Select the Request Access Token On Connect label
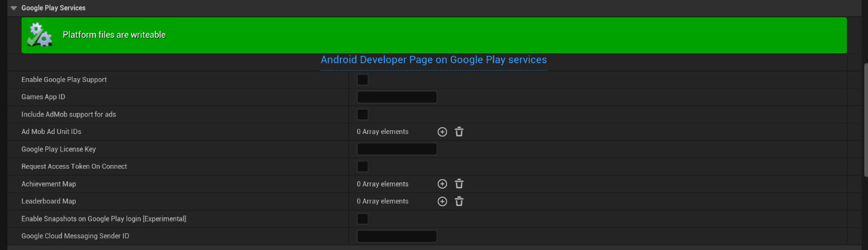This screenshot has height=250, width=868. pyautogui.click(x=74, y=166)
